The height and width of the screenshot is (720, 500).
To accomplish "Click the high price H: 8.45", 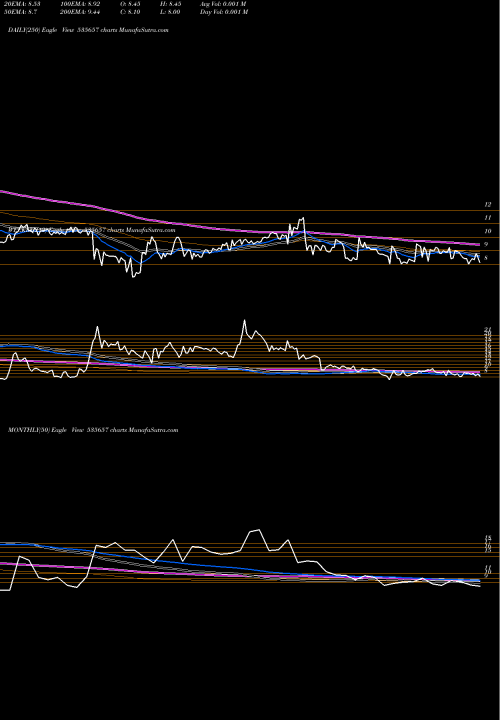I will click(169, 4).
